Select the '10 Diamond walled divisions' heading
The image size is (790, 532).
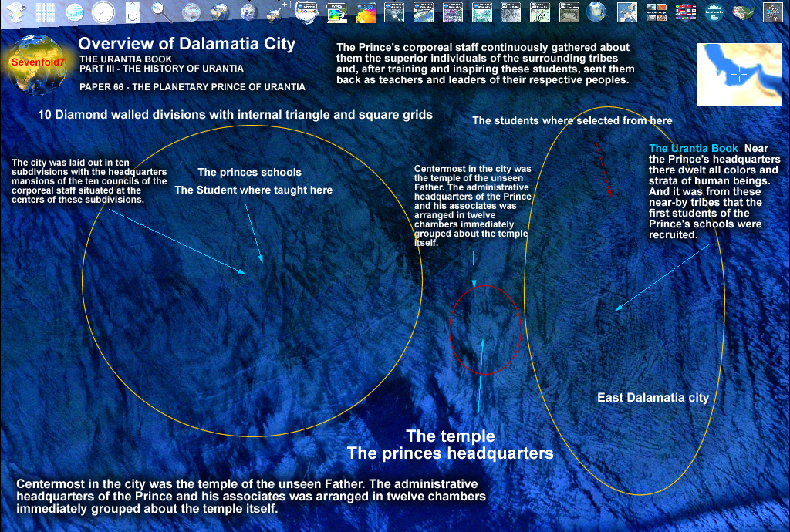235,115
